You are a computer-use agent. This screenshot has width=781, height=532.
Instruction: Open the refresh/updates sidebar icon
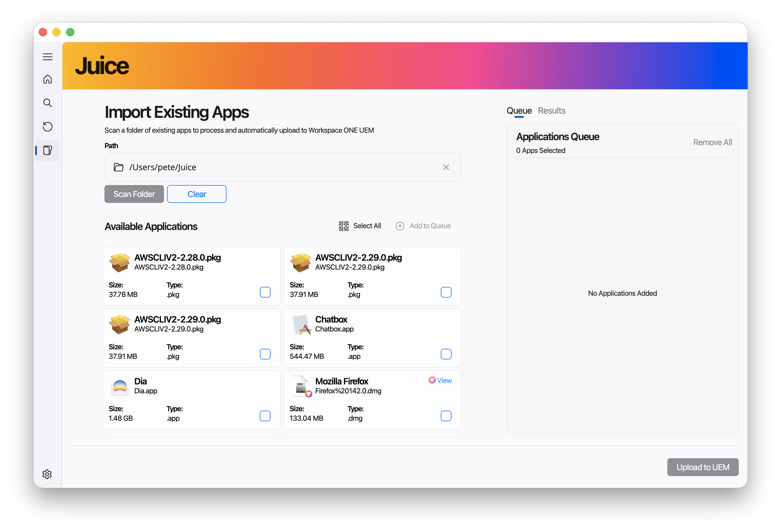coord(47,127)
